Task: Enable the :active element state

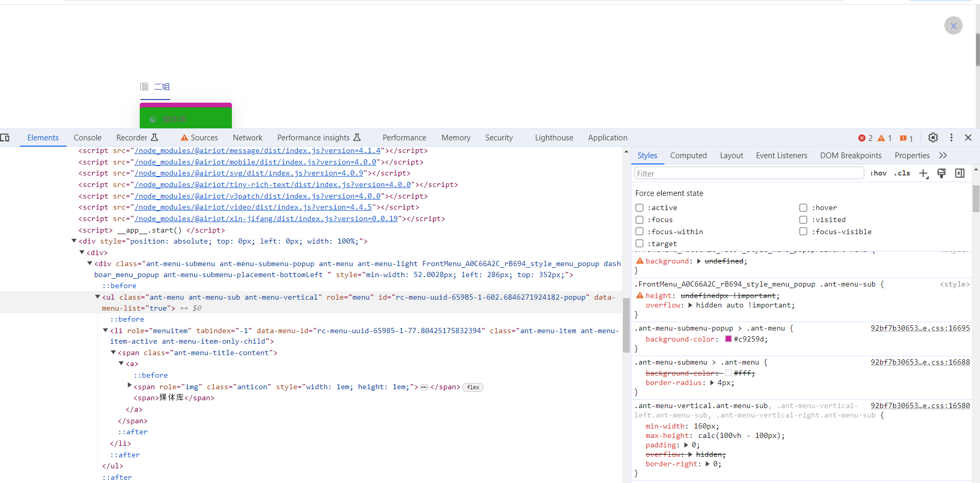Action: 639,208
